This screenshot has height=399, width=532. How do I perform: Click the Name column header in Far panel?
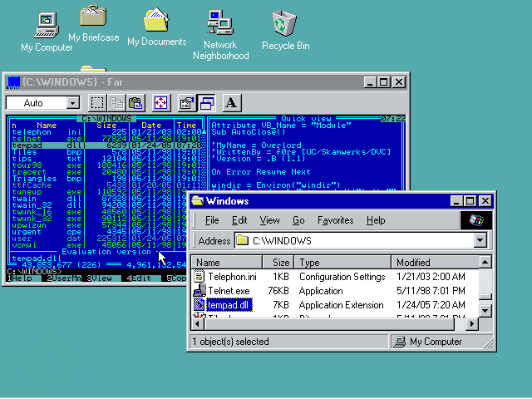point(47,126)
